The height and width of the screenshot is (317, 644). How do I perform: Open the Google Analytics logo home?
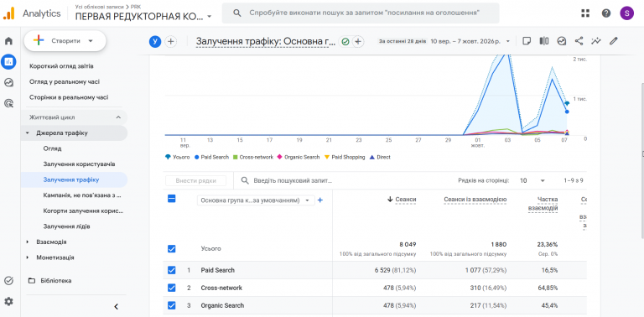(8, 13)
